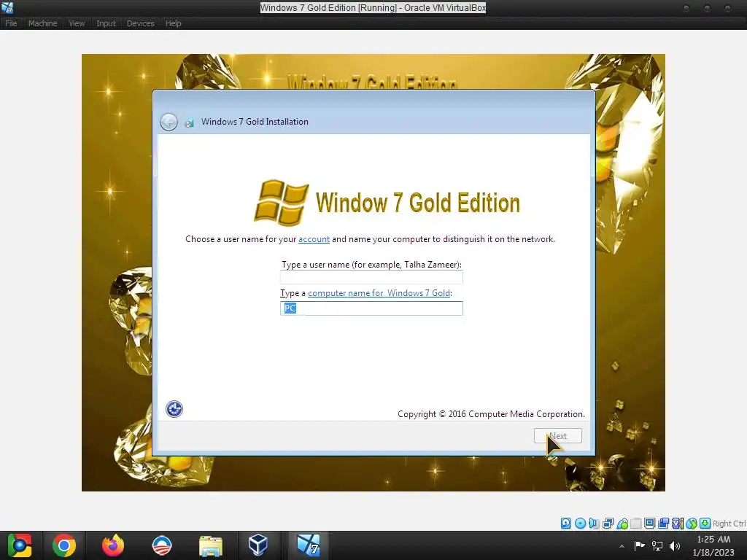This screenshot has width=747, height=560.
Task: Open the View menu
Action: click(77, 23)
